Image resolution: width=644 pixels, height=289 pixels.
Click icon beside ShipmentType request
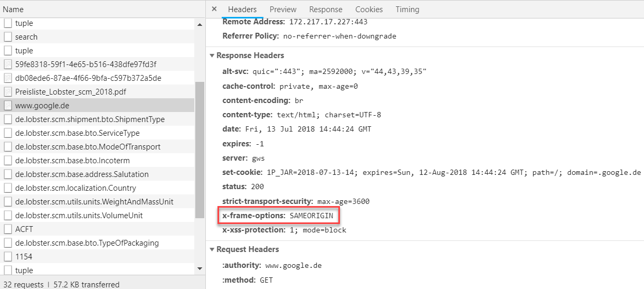pos(8,119)
